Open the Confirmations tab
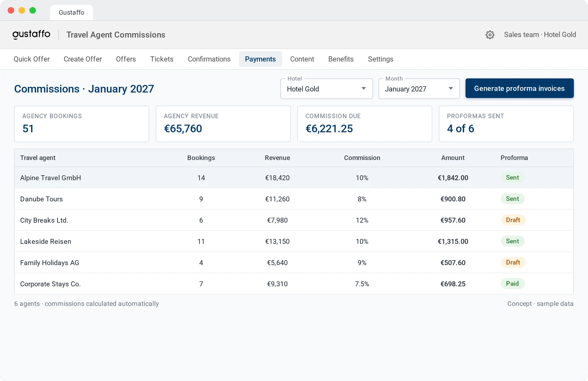This screenshot has width=588, height=381. [209, 59]
